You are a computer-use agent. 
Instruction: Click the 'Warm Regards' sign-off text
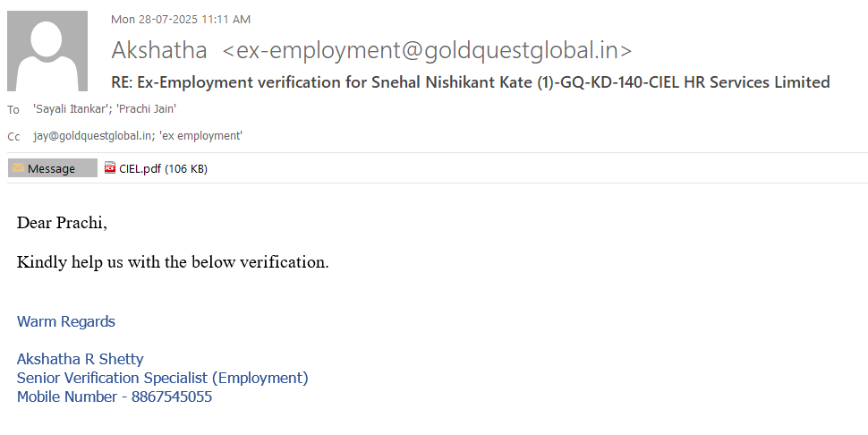66,321
